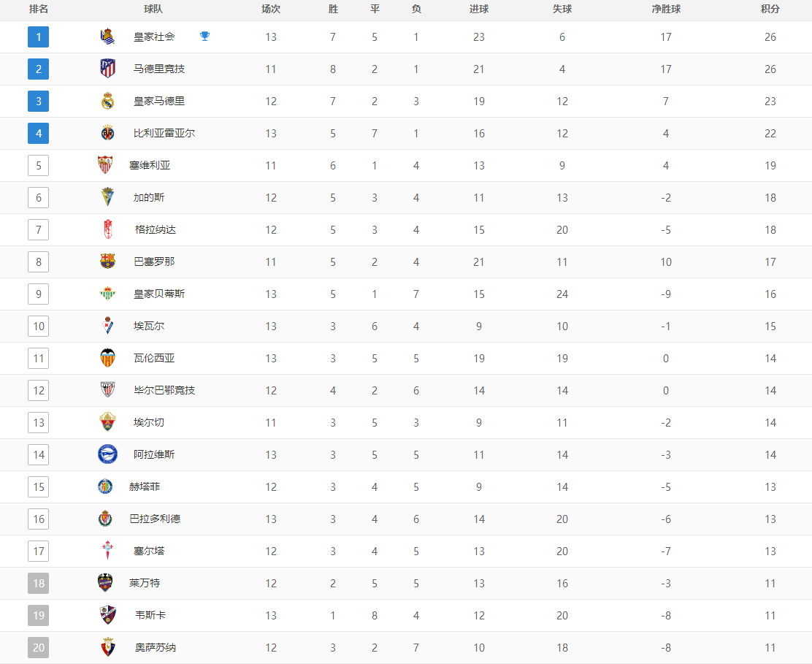
Task: Click the Osasuna club crest
Action: [x=107, y=647]
